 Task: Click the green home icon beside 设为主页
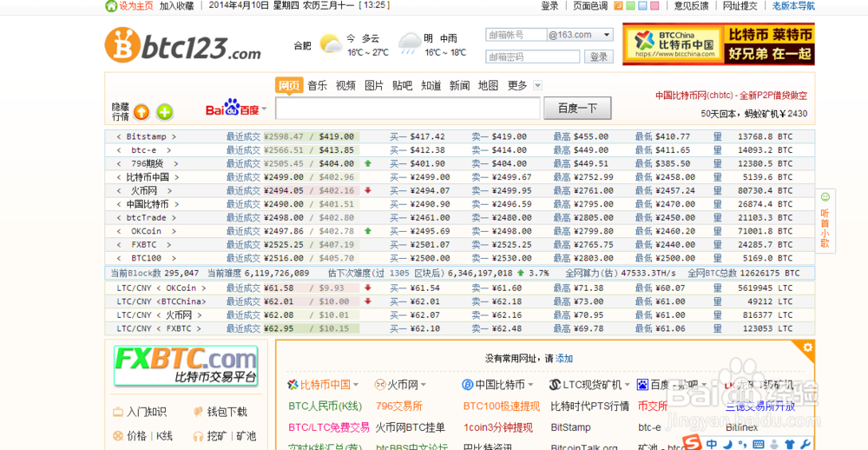(111, 6)
